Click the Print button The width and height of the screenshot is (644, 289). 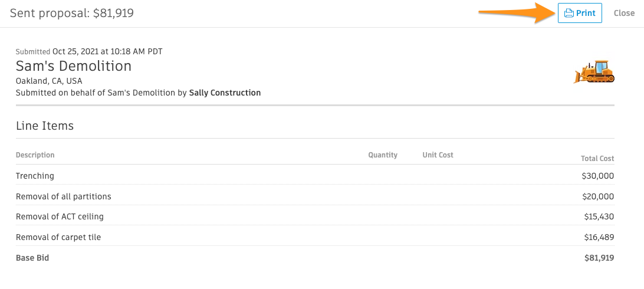click(x=580, y=13)
